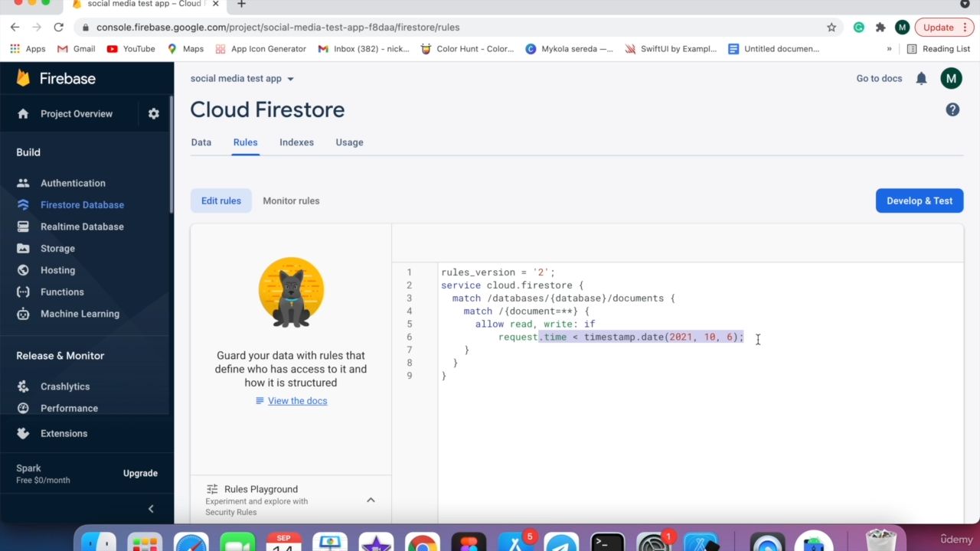The image size is (980, 551).
Task: Open Storage from the sidebar
Action: tap(57, 248)
